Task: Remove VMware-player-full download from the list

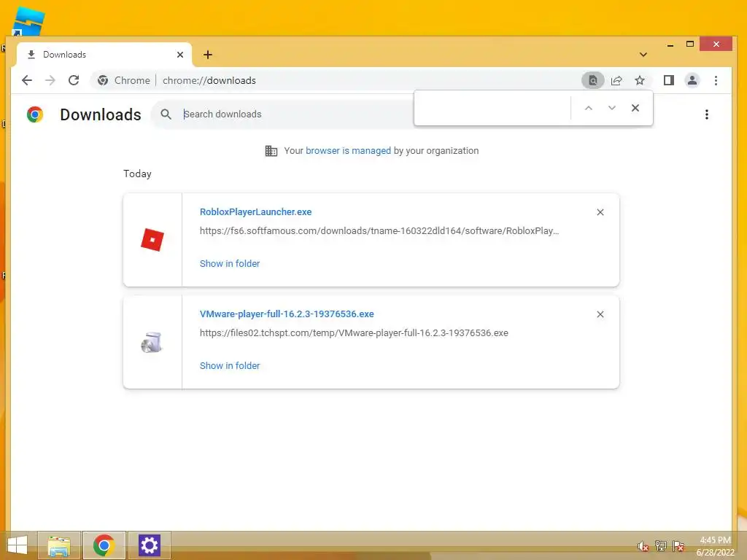Action: pyautogui.click(x=600, y=314)
